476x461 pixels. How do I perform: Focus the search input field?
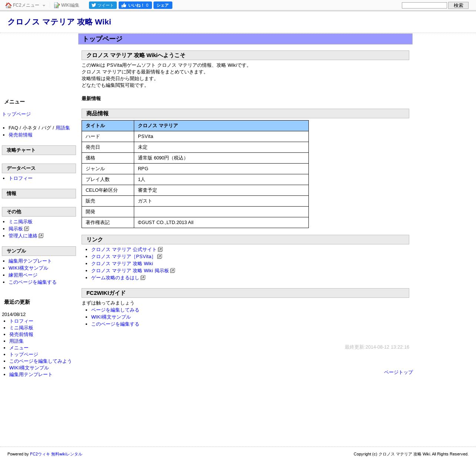(x=424, y=5)
